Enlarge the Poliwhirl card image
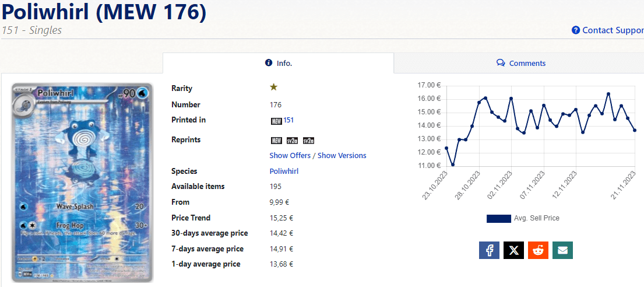644x287 pixels. coord(82,182)
